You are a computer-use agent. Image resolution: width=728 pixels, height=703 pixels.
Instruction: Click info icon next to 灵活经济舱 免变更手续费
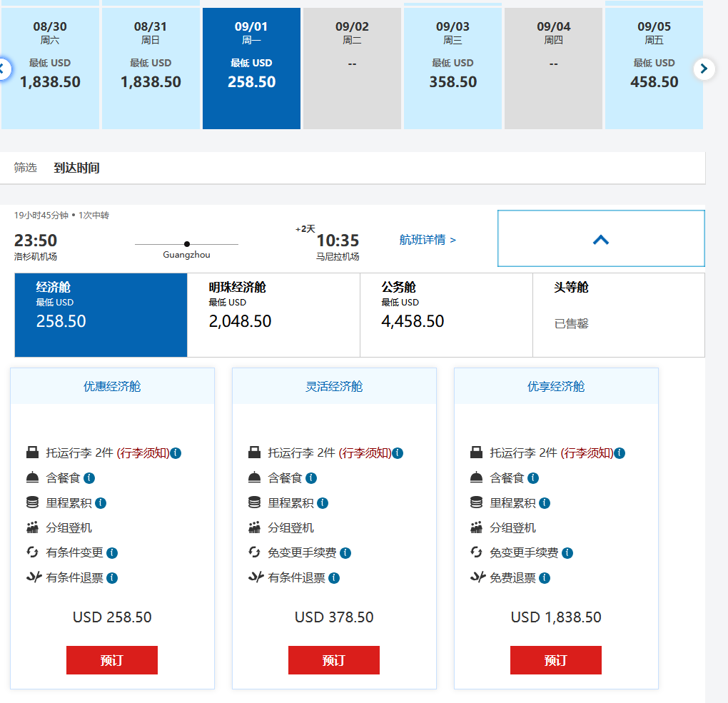(x=345, y=553)
